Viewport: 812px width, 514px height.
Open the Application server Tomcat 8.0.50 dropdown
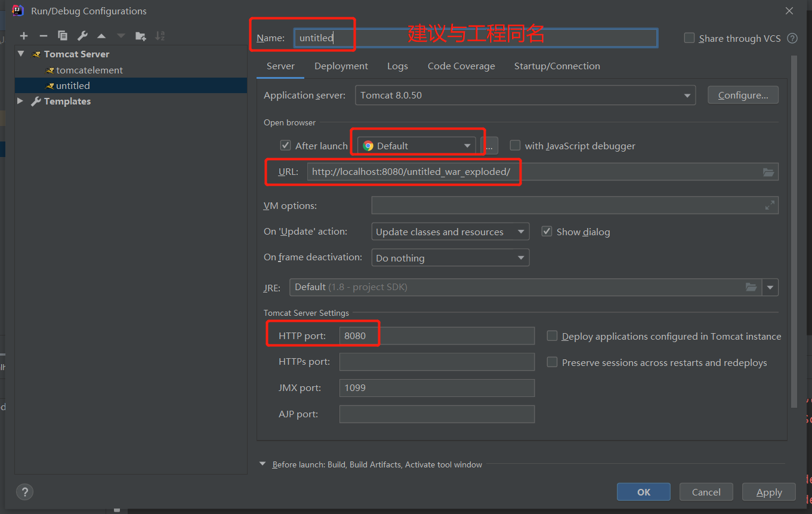coord(525,96)
